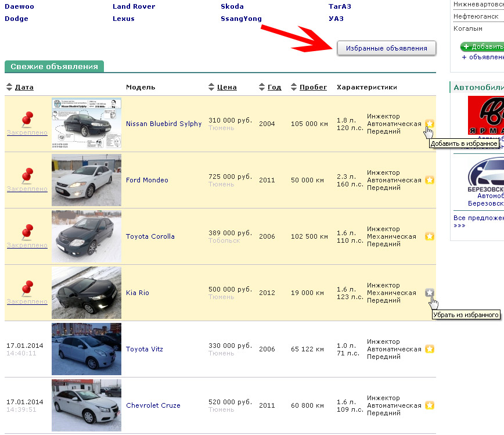Choose the Нижневартовск city link
This screenshot has height=435, width=504.
tap(478, 4)
